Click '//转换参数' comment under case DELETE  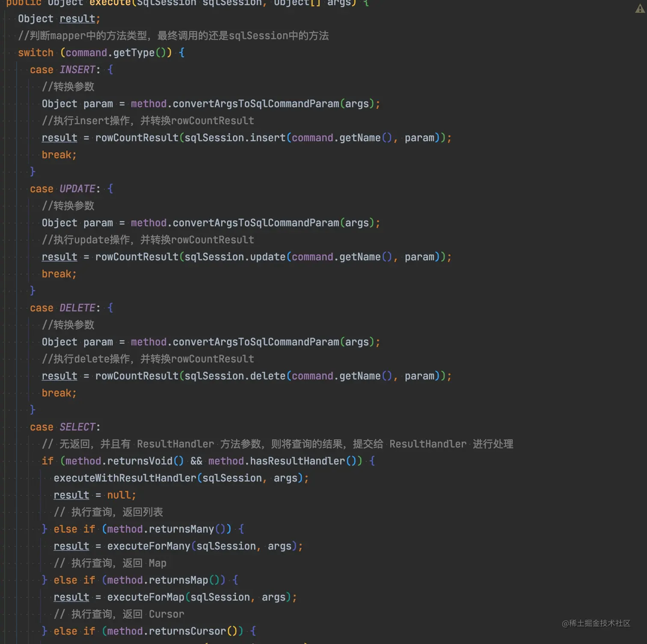tap(68, 325)
